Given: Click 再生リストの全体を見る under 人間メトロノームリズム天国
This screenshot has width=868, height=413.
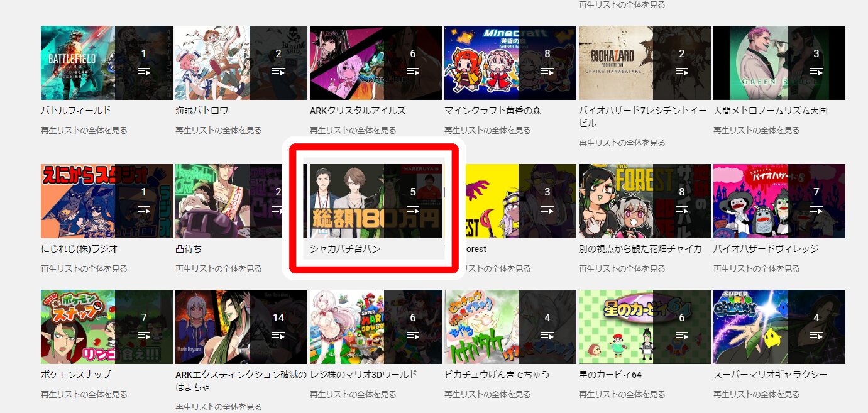Looking at the screenshot, I should coord(757,130).
